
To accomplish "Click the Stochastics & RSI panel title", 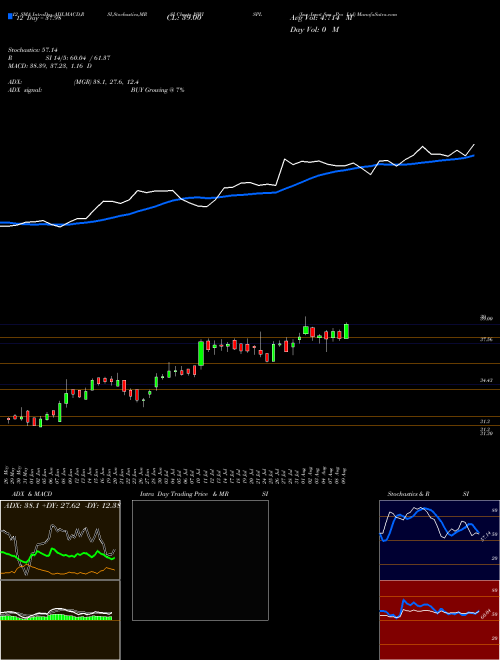I will (428, 494).
